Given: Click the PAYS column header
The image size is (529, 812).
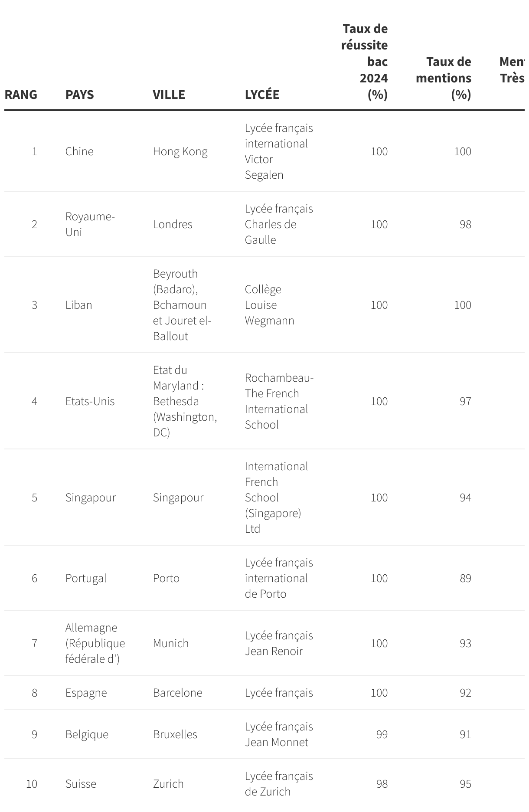Looking at the screenshot, I should tap(80, 95).
